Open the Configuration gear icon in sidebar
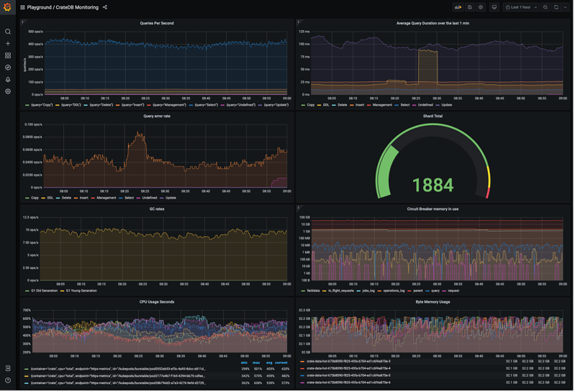This screenshot has width=575, height=392. click(8, 91)
